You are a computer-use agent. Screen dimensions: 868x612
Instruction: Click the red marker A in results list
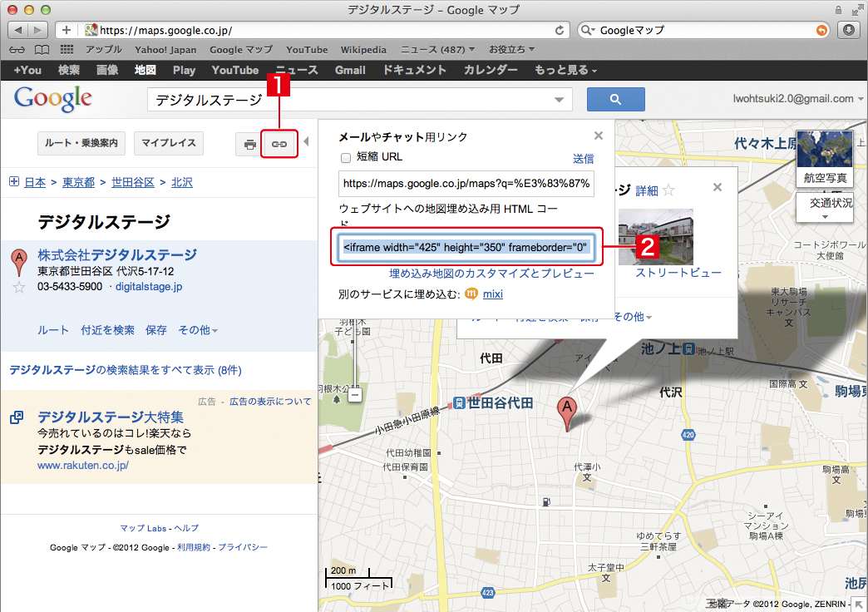pyautogui.click(x=19, y=262)
